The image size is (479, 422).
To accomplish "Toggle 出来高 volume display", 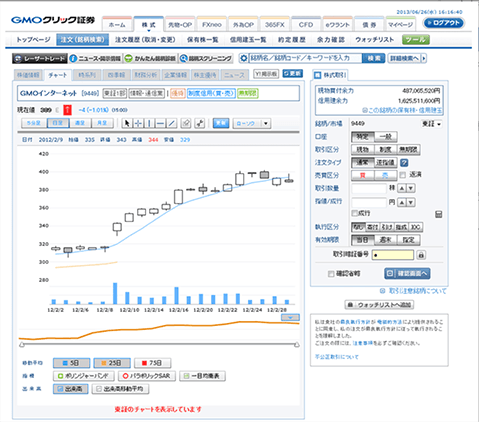I will 70,389.
